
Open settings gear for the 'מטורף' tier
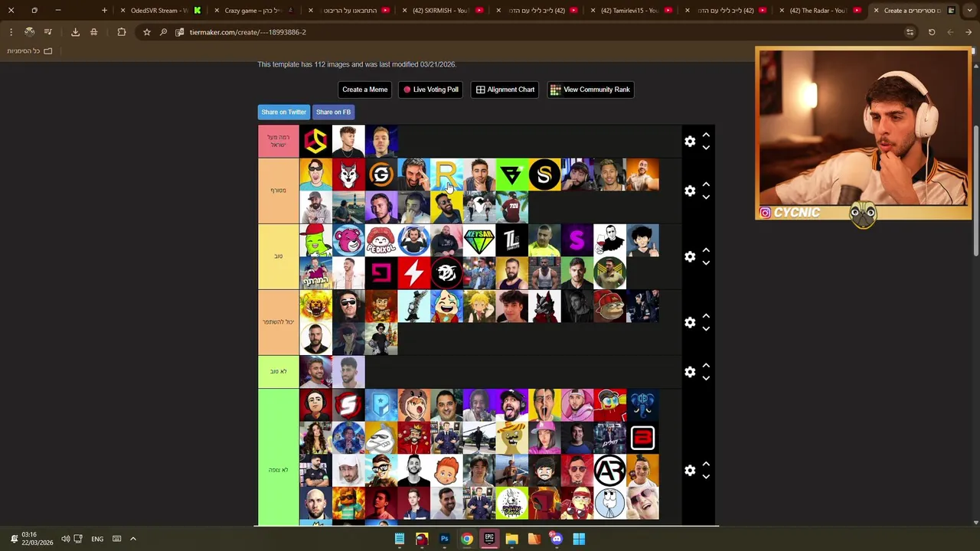coord(690,191)
